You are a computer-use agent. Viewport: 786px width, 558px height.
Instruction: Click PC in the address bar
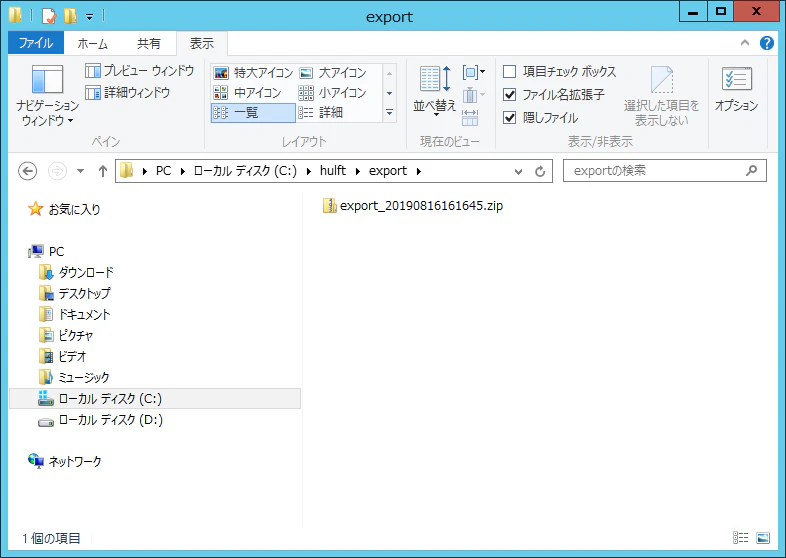(x=163, y=171)
